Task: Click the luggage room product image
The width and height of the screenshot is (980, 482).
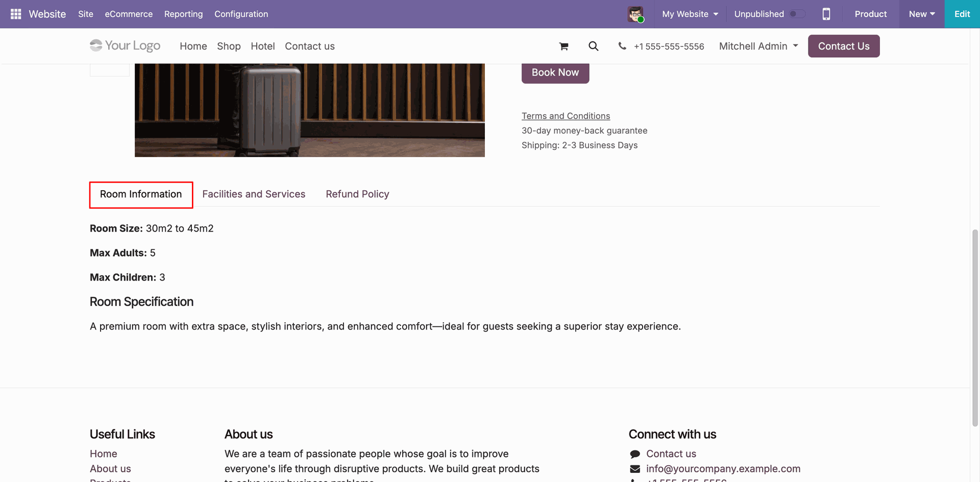Action: [310, 110]
